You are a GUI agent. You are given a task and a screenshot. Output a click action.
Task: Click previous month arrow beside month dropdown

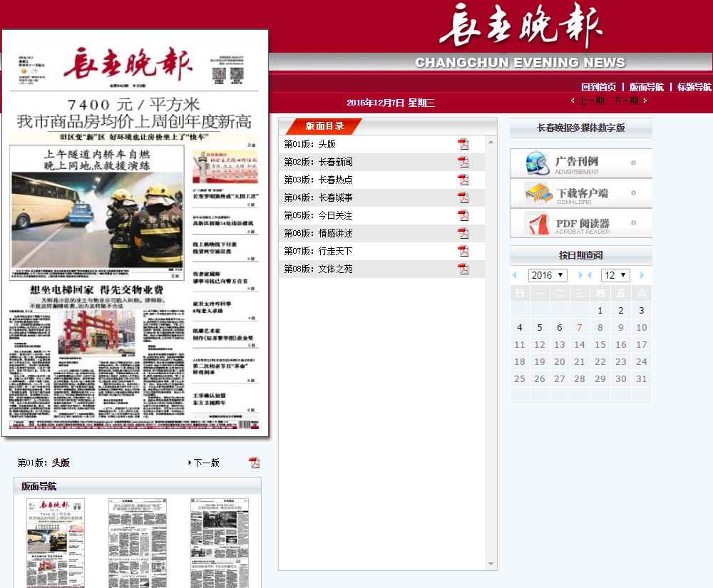(x=590, y=275)
